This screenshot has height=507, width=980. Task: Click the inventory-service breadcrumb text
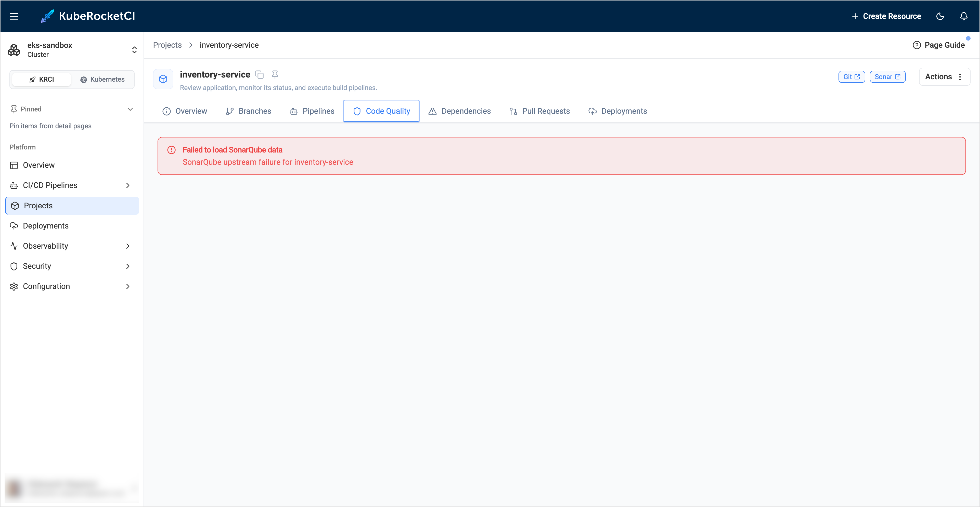click(x=229, y=45)
